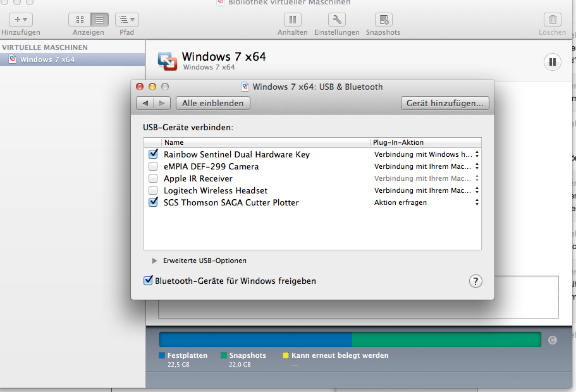Viewport: 576px width, 392px height.
Task: Check Logitech Wireless Headset checkbox
Action: (153, 190)
